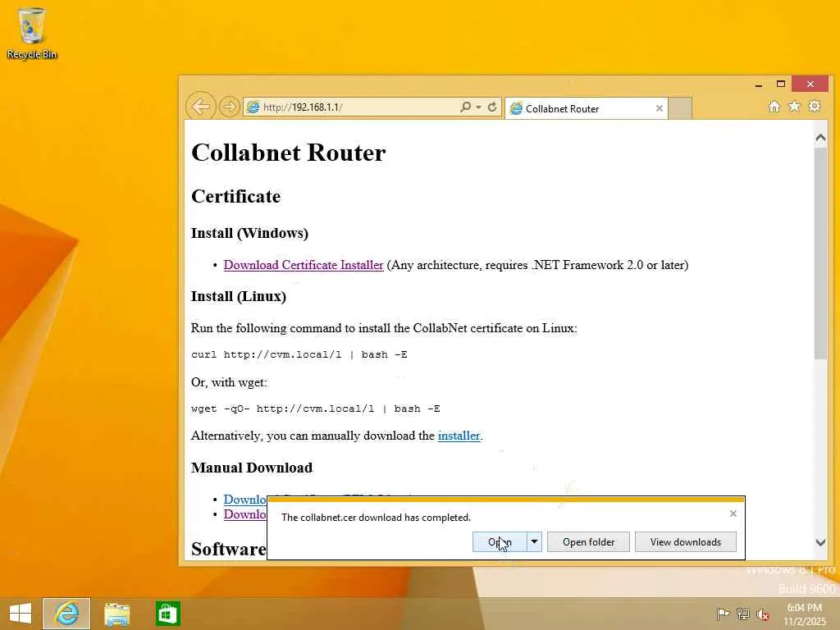This screenshot has height=630, width=840.
Task: Click the muted volume tray icon
Action: [x=763, y=614]
